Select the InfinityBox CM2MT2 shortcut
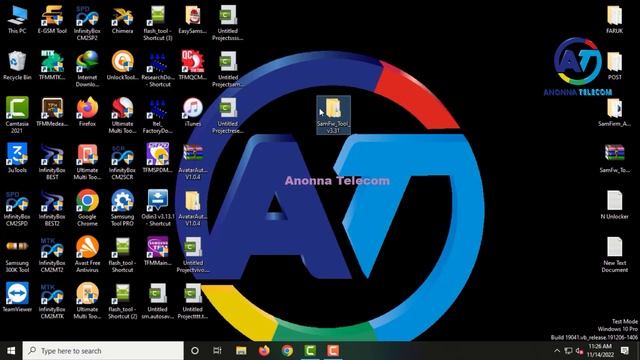Image resolution: width=640 pixels, height=360 pixels. click(52, 255)
